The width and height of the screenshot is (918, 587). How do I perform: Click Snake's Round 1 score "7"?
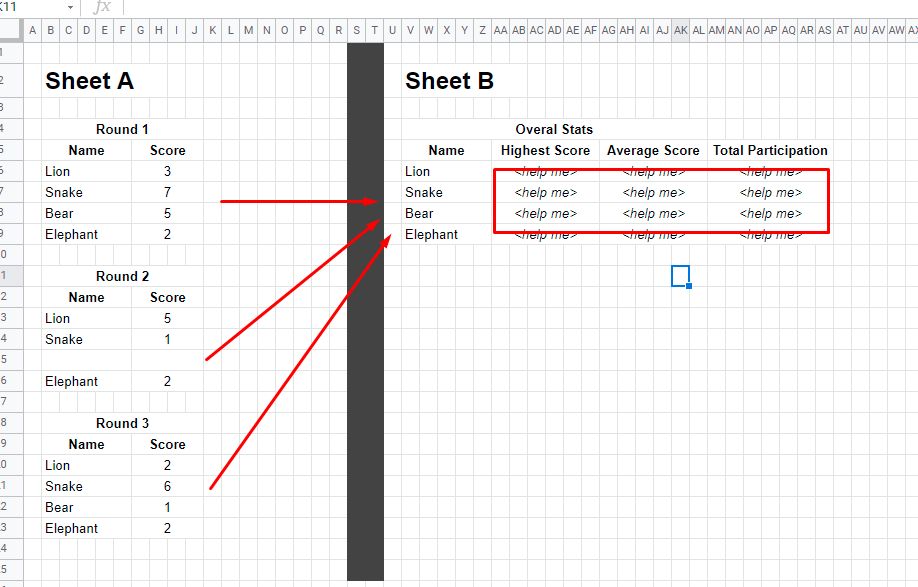click(167, 193)
